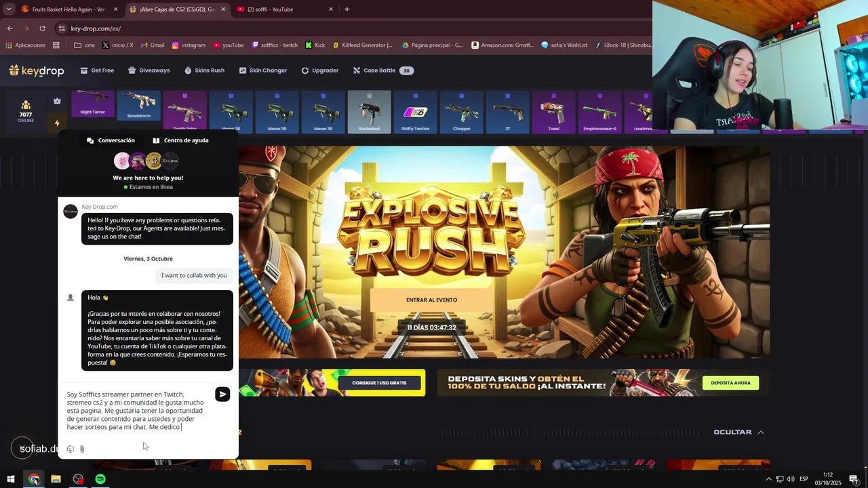Select the Emphorosaur-S drop card
This screenshot has width=868, height=488.
[x=600, y=112]
